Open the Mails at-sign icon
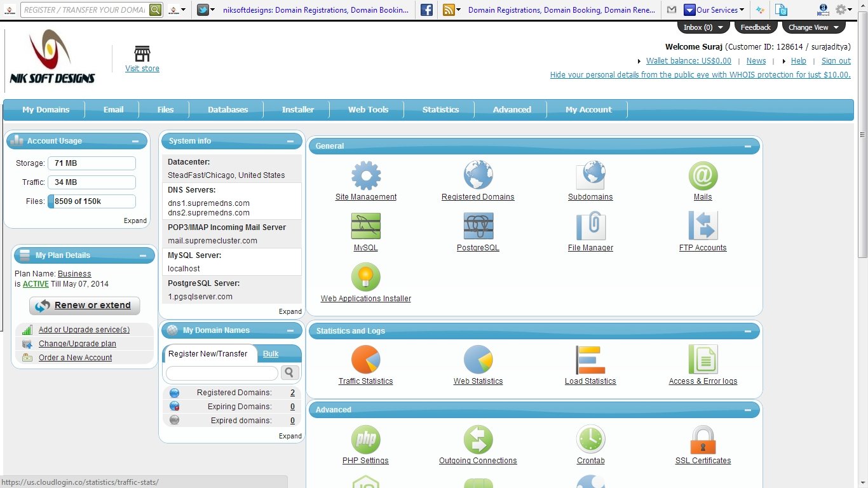 tap(703, 175)
